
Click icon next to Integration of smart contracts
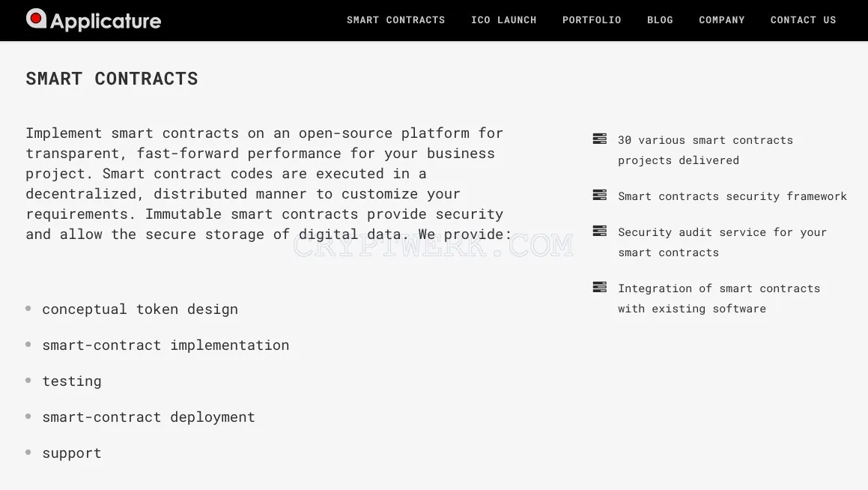click(600, 287)
